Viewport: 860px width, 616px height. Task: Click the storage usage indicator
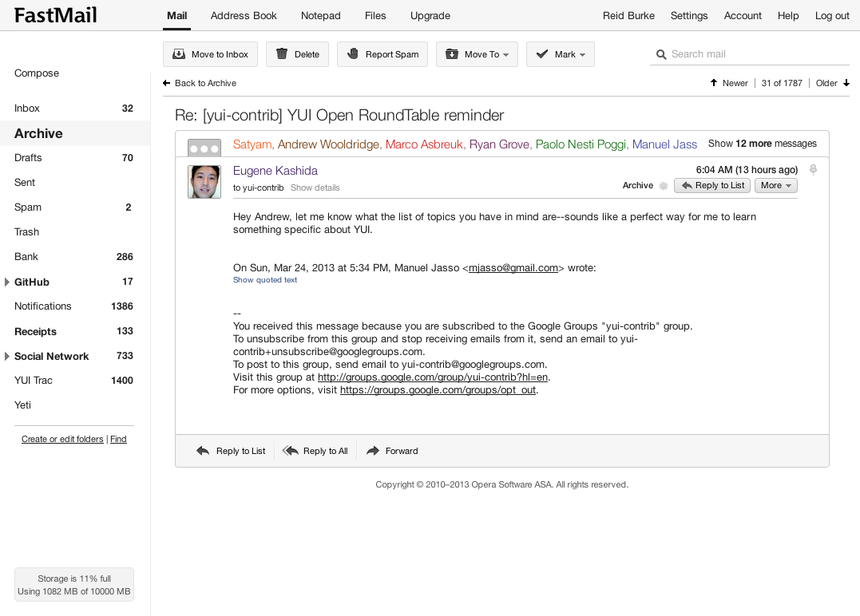[x=73, y=584]
